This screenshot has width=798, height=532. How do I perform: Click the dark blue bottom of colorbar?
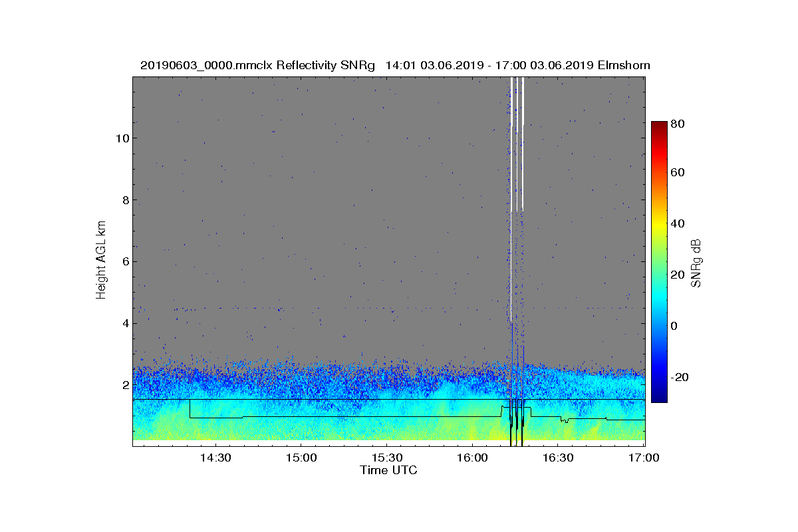pos(659,397)
